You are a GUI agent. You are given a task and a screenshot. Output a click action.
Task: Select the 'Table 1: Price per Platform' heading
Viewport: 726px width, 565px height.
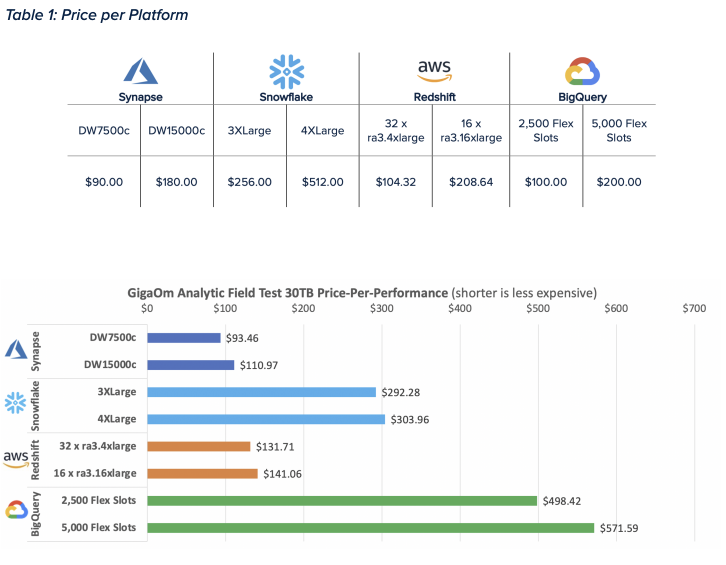[x=97, y=15]
